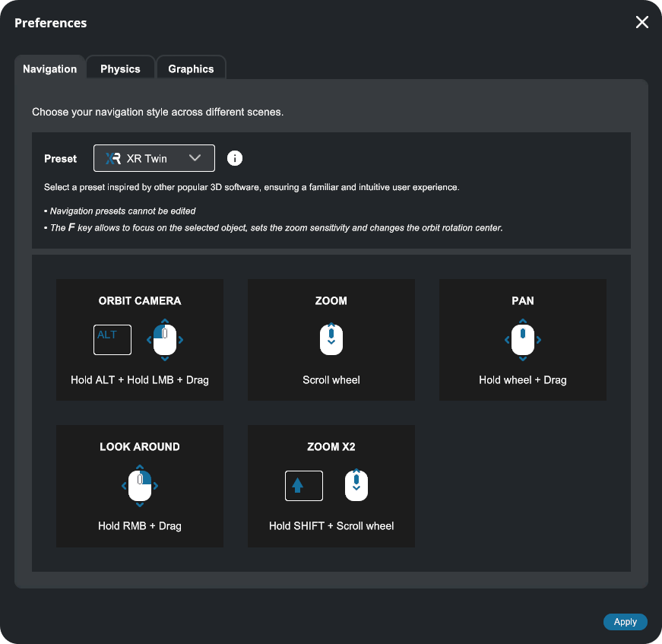Open the Graphics tab
This screenshot has height=644, width=662.
(191, 68)
